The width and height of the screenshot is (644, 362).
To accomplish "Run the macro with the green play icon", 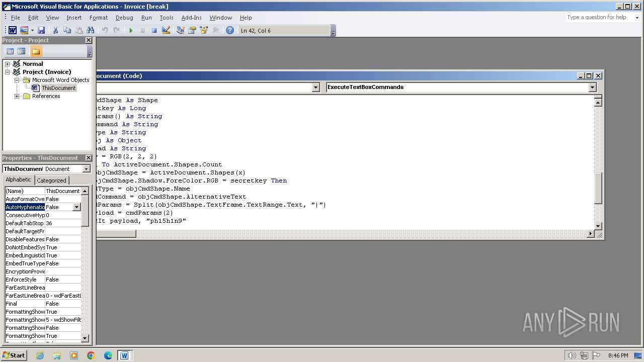I will pos(131,30).
